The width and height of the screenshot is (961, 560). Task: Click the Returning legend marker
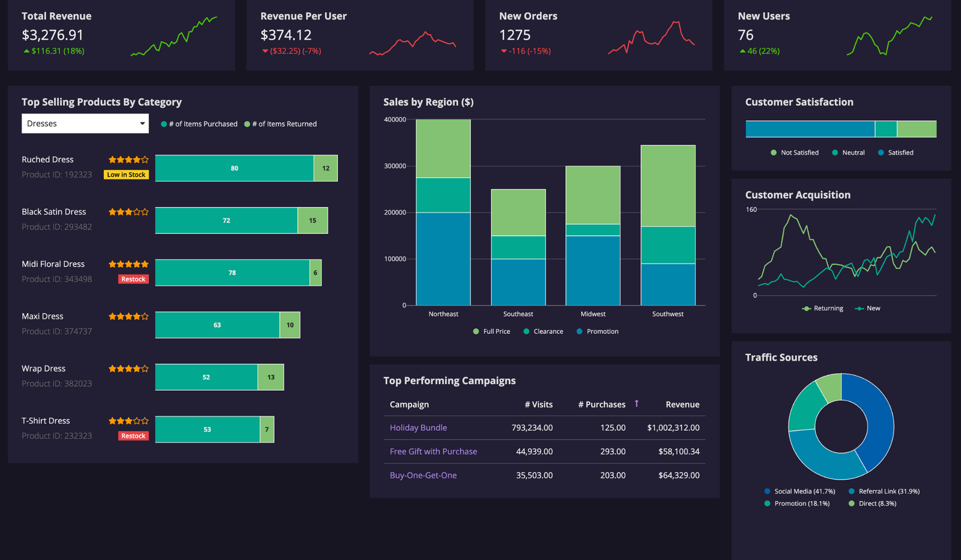[807, 308]
